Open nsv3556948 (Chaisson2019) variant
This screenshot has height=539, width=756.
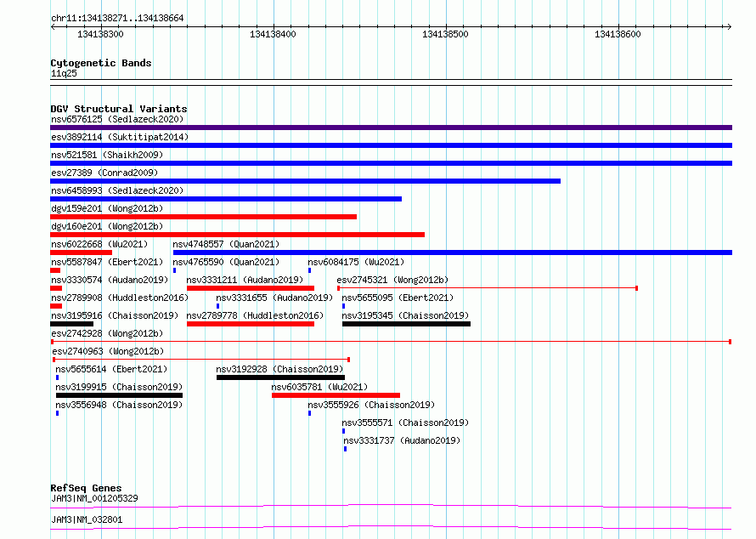point(119,405)
